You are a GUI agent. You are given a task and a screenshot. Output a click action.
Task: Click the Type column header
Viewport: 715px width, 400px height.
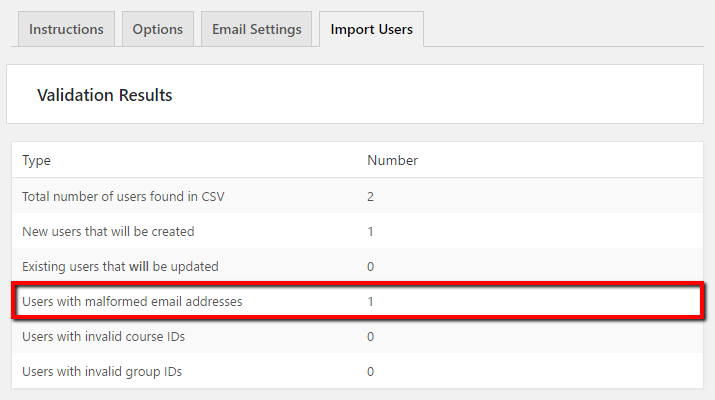[x=36, y=160]
